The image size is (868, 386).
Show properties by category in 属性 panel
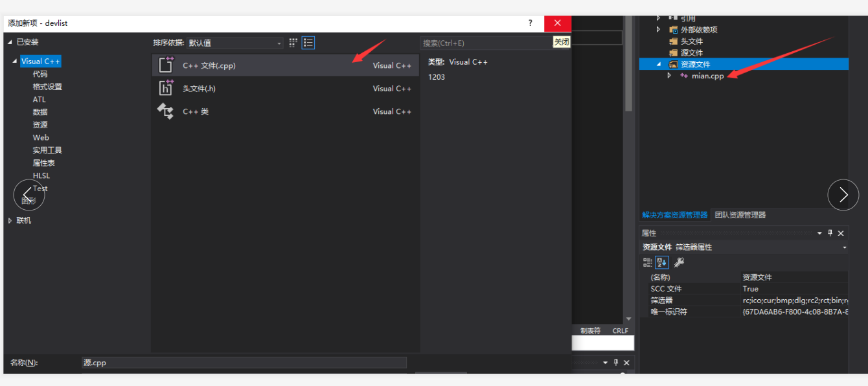[x=647, y=262]
